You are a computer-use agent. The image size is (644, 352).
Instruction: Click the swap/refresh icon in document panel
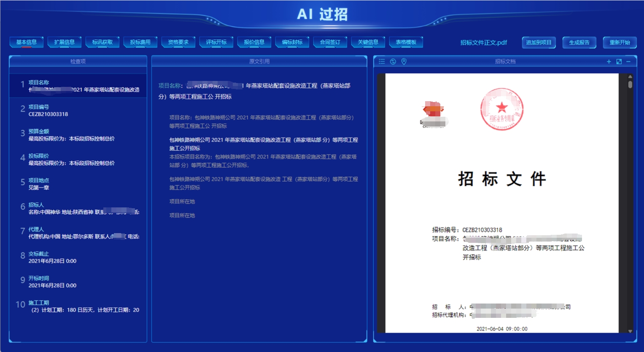point(393,62)
